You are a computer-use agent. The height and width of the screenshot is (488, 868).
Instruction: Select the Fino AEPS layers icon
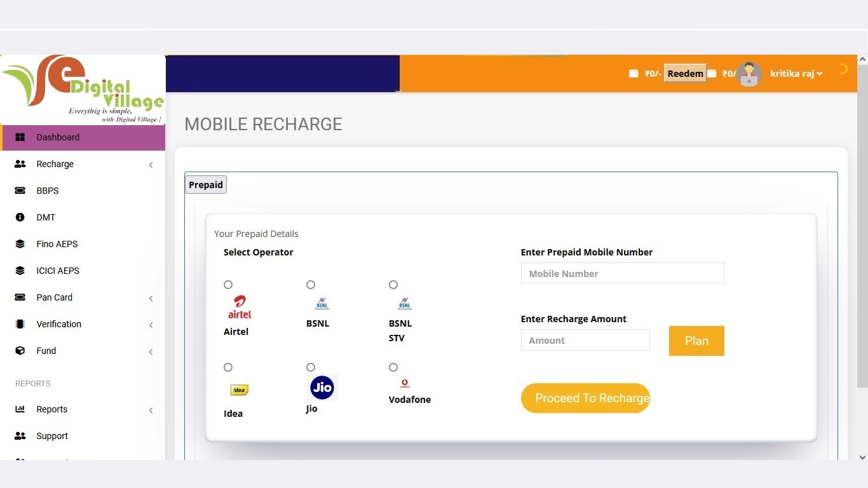pyautogui.click(x=20, y=244)
